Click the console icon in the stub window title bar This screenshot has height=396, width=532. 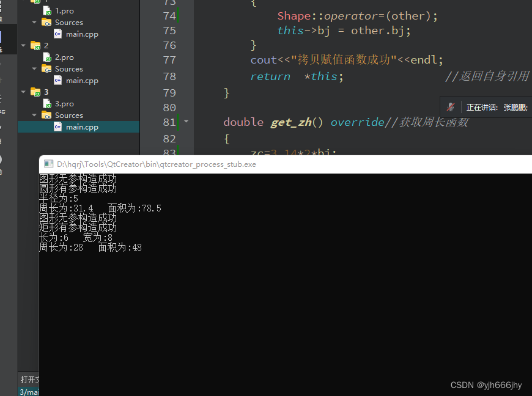coord(48,164)
